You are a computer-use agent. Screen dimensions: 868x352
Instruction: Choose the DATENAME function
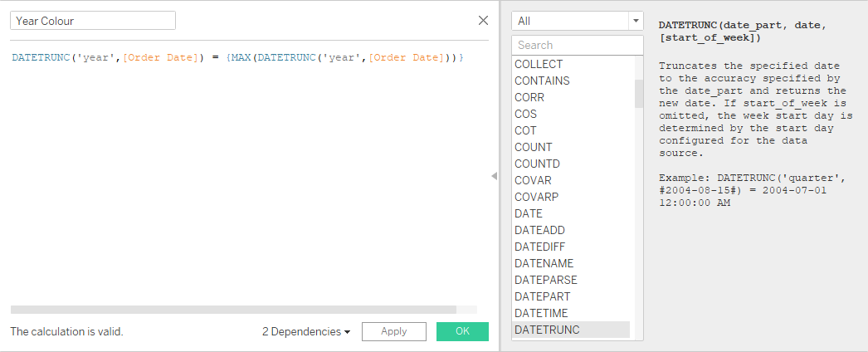click(544, 263)
